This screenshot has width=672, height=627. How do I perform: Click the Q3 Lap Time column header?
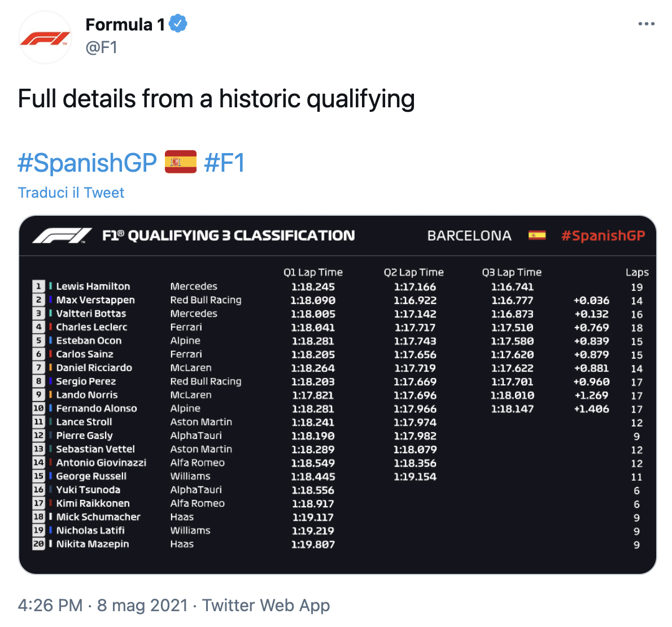coord(512,272)
